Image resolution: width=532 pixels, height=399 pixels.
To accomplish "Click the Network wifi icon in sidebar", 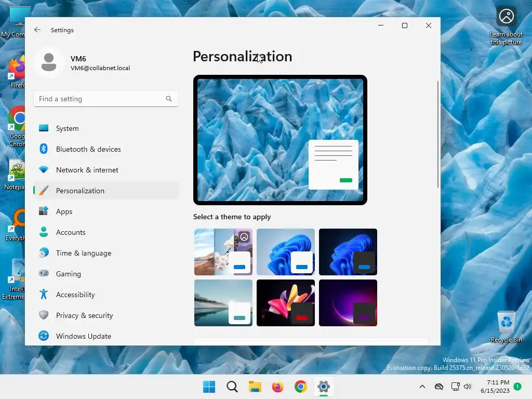I will (x=44, y=169).
